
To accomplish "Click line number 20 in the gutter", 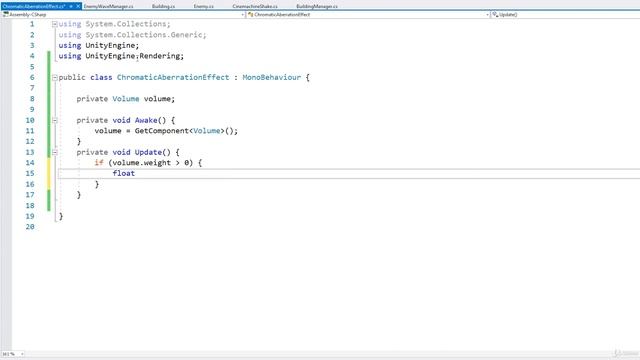I will 30,227.
